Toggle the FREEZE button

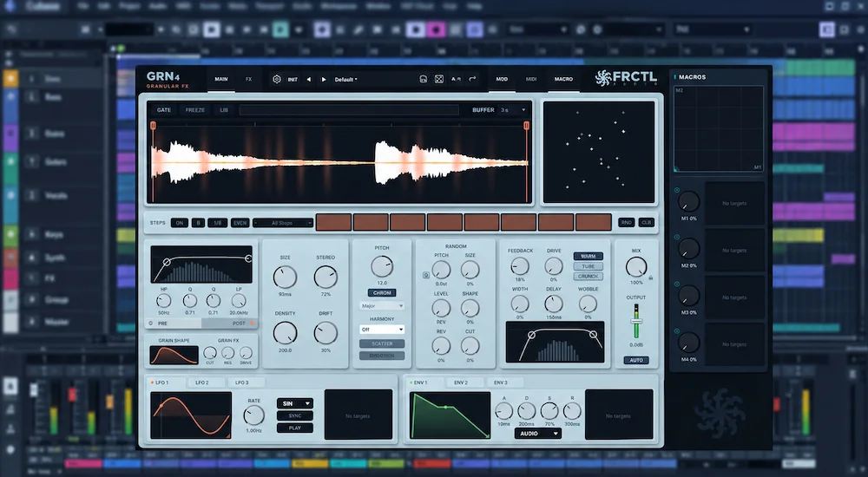(x=194, y=110)
